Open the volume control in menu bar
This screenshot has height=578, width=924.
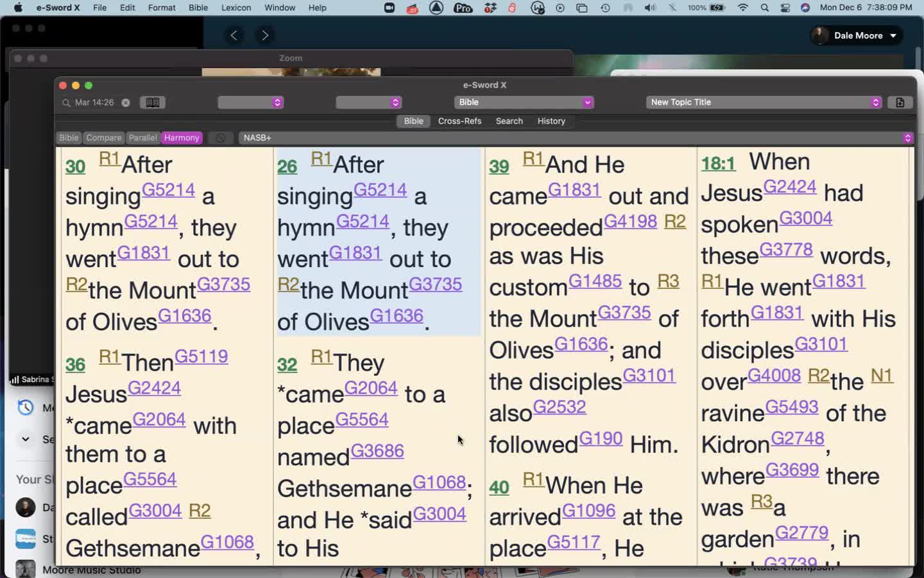click(x=650, y=8)
